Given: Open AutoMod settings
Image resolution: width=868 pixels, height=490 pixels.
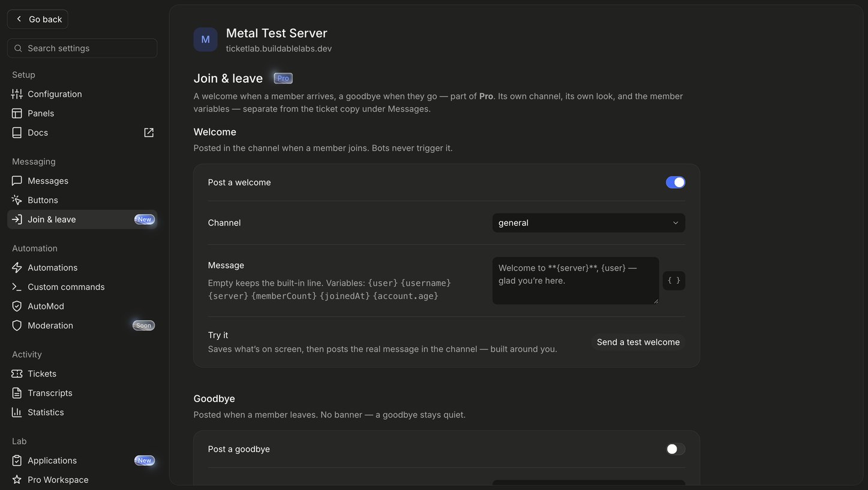Looking at the screenshot, I should point(82,306).
